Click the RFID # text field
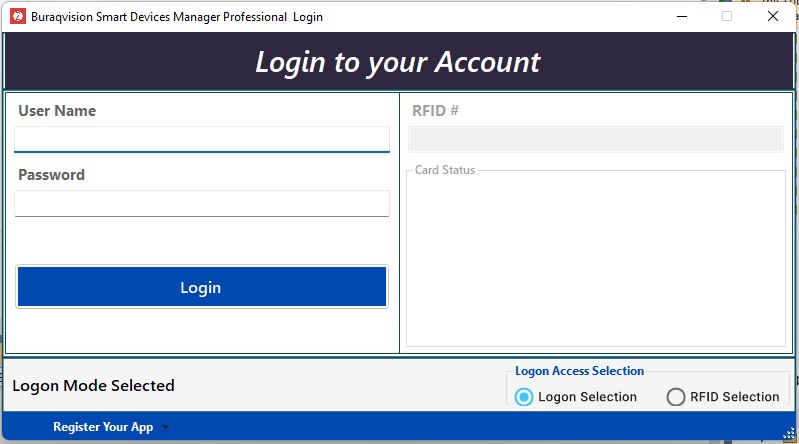The height and width of the screenshot is (444, 799). point(595,139)
